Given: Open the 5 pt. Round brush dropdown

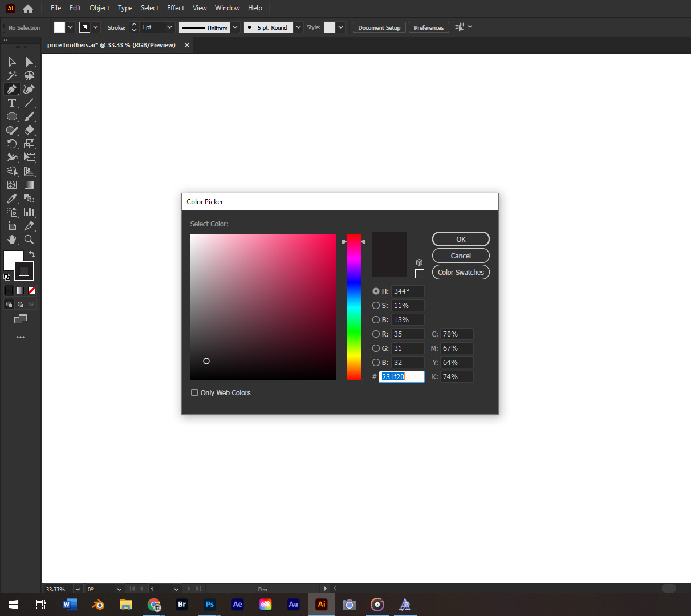Looking at the screenshot, I should pos(298,27).
